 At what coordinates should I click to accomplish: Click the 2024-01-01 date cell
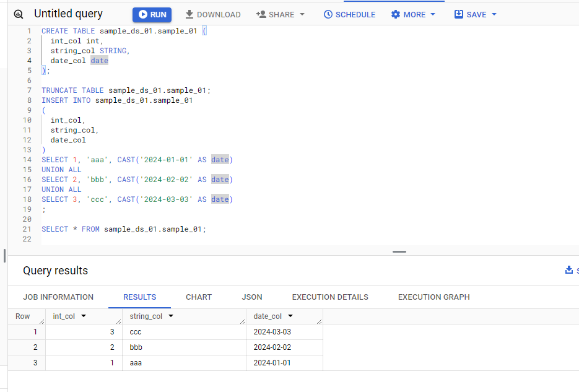pos(284,363)
